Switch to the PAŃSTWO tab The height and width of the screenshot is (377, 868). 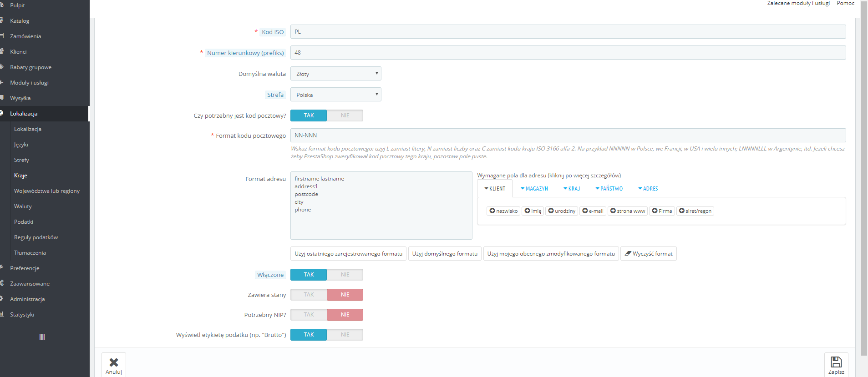[x=609, y=188]
